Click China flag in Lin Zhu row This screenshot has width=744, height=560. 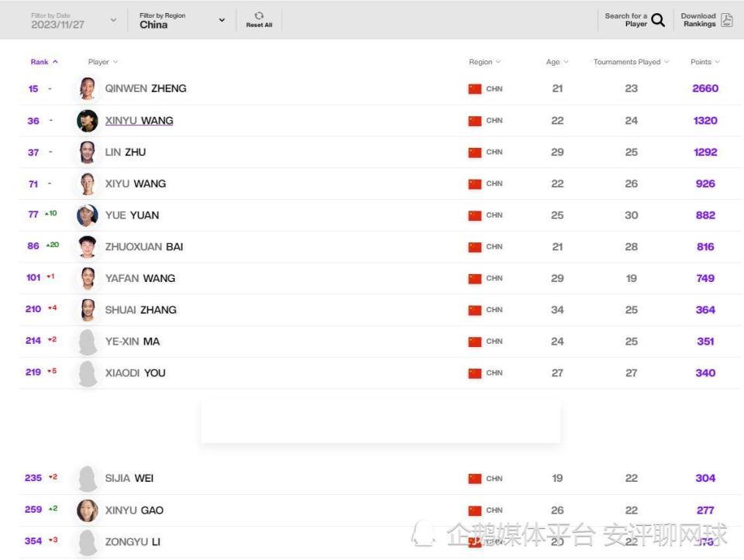[475, 153]
